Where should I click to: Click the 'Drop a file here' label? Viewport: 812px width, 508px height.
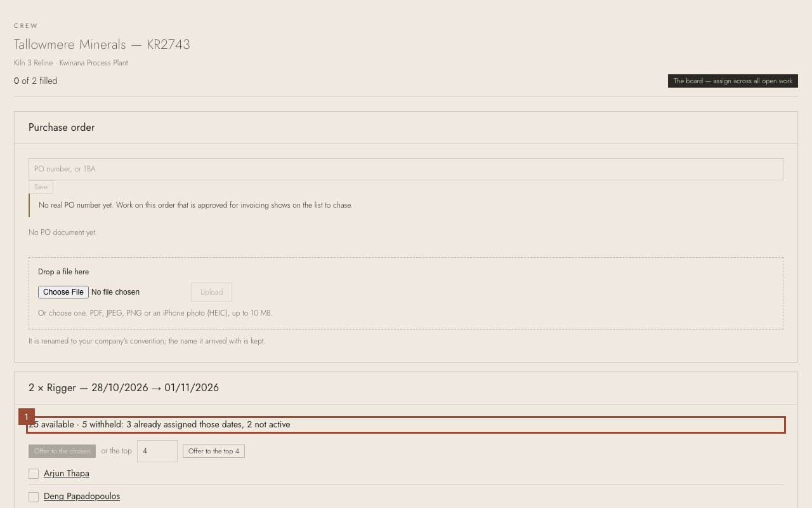(x=63, y=272)
